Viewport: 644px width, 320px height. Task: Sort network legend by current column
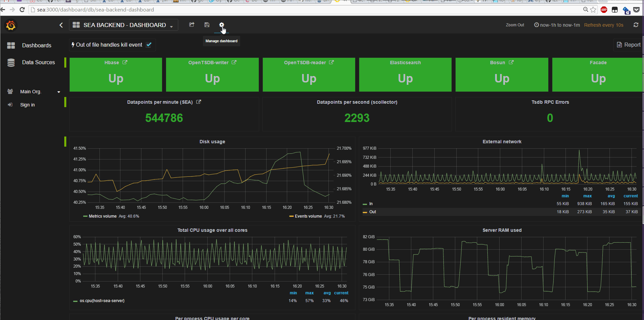630,196
